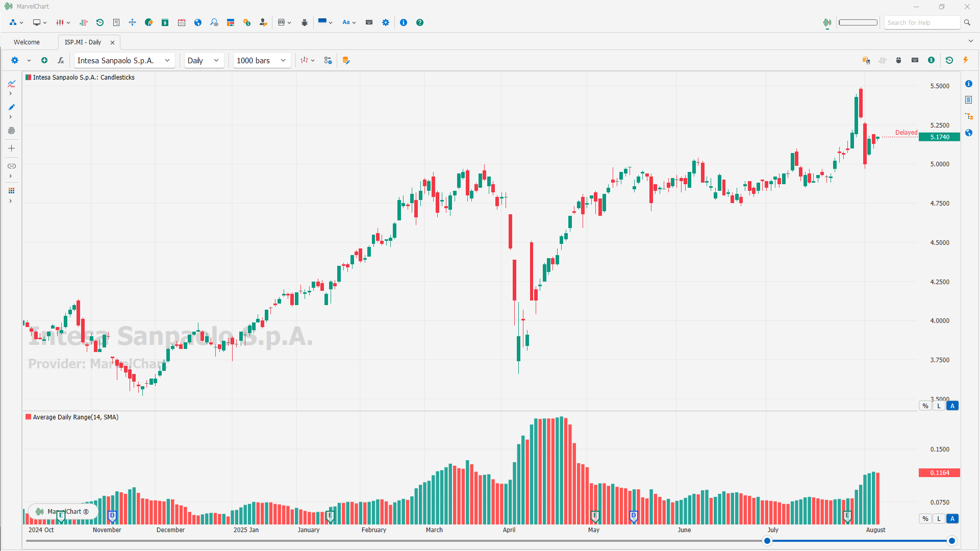Open the Aa font size dropdown
The image size is (980, 551).
(349, 22)
